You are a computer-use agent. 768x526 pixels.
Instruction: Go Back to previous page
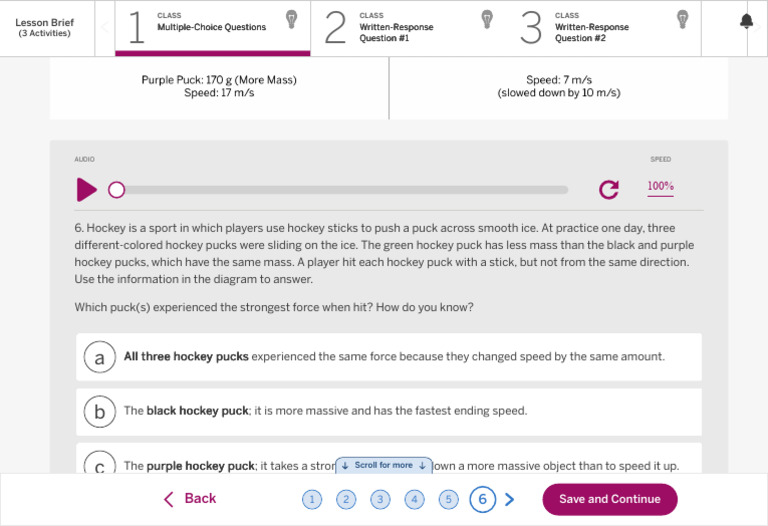pyautogui.click(x=190, y=499)
